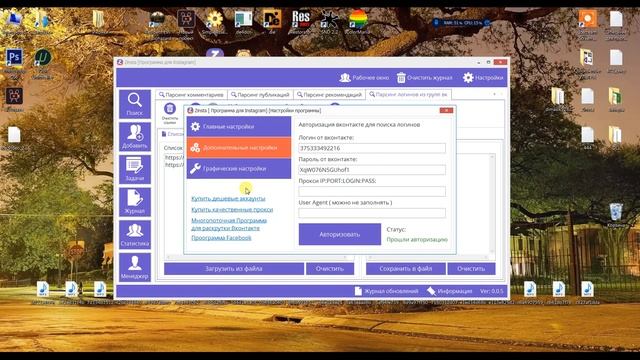The height and width of the screenshot is (360, 640).
Task: Open the Поиск section in the sidebar
Action: point(135,104)
